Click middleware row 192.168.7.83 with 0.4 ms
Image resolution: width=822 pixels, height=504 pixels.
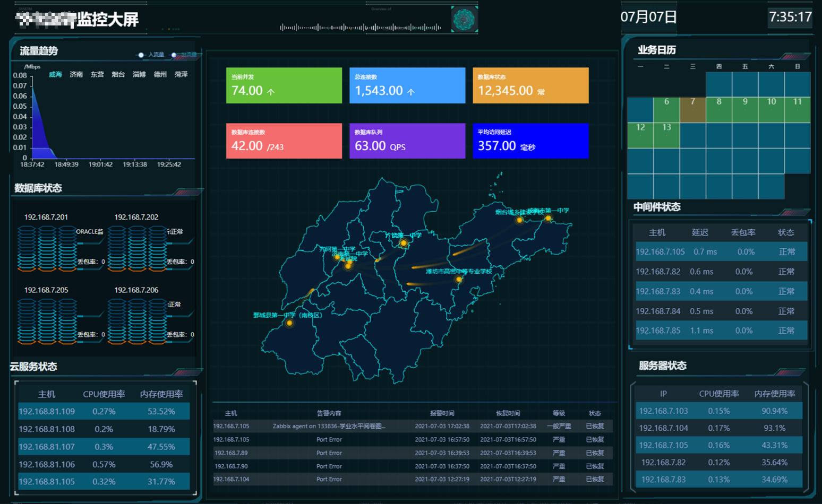tap(721, 291)
